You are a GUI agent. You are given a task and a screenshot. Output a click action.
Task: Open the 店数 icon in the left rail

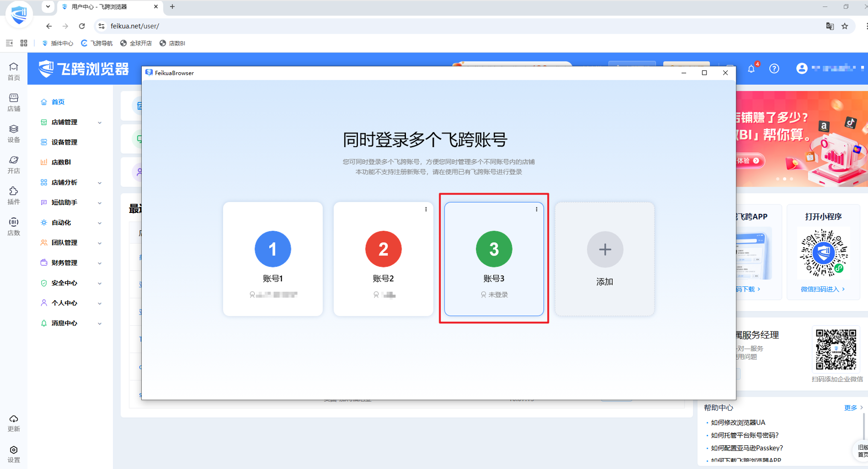pyautogui.click(x=14, y=227)
